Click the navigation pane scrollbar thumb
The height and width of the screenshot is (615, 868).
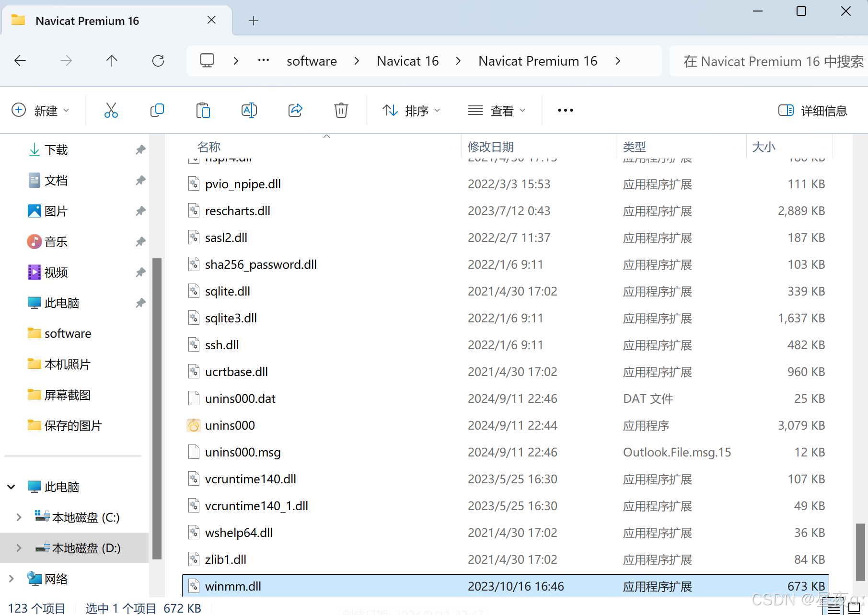[x=157, y=409]
